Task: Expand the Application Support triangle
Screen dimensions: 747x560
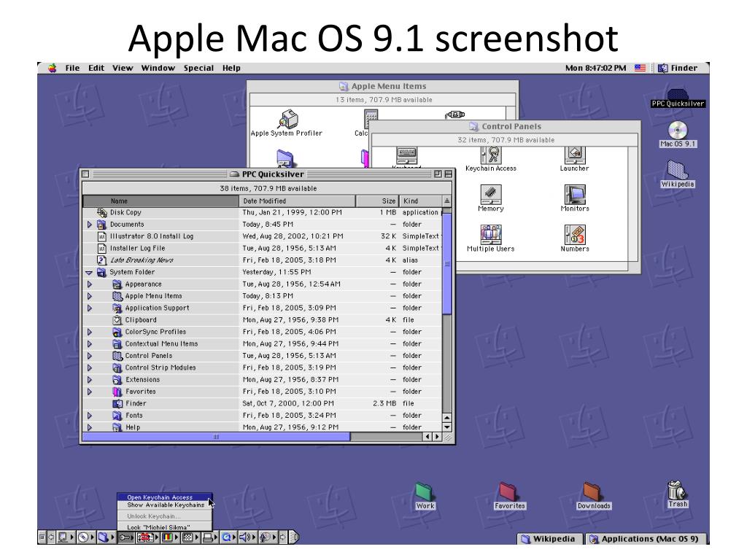Action: (x=89, y=308)
